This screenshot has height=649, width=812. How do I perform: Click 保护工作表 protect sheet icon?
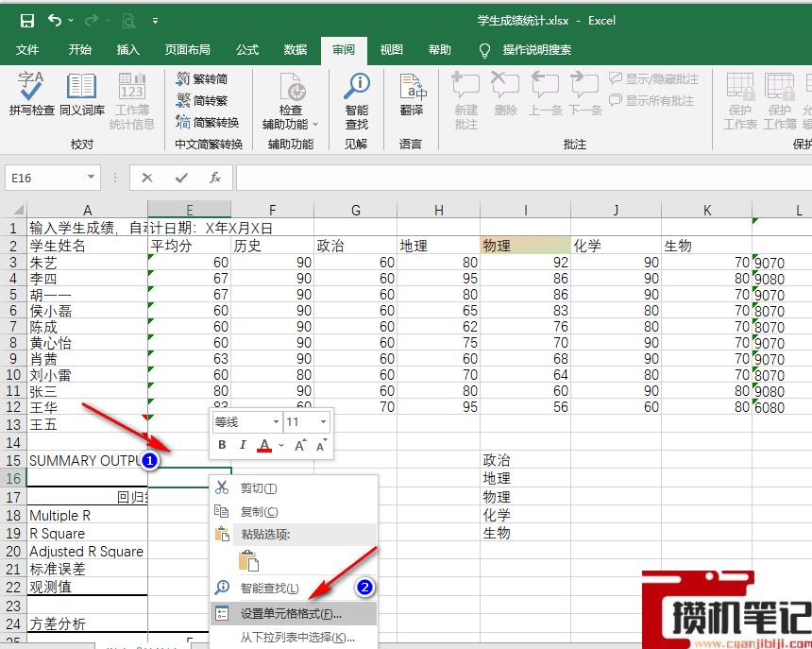(740, 100)
